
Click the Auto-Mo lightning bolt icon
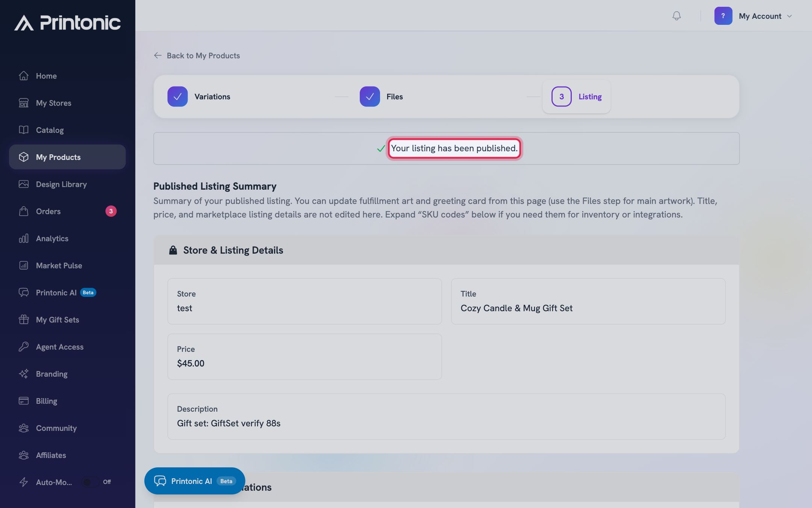(x=24, y=482)
